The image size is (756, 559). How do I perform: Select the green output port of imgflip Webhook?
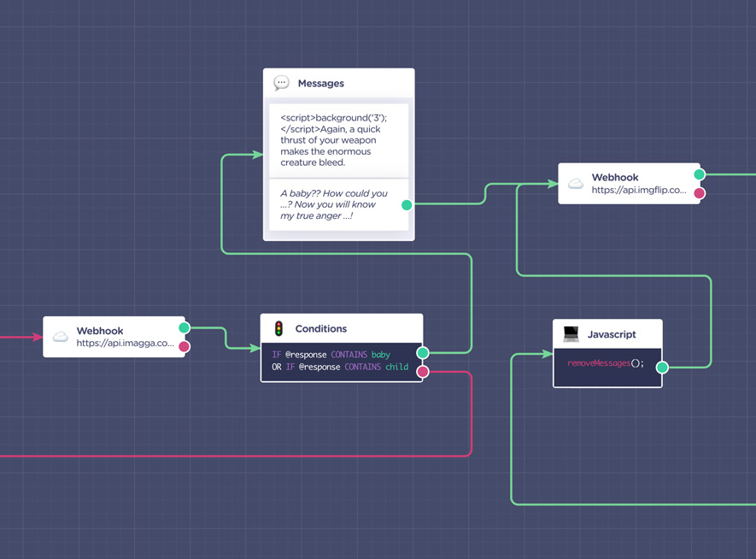click(x=699, y=174)
